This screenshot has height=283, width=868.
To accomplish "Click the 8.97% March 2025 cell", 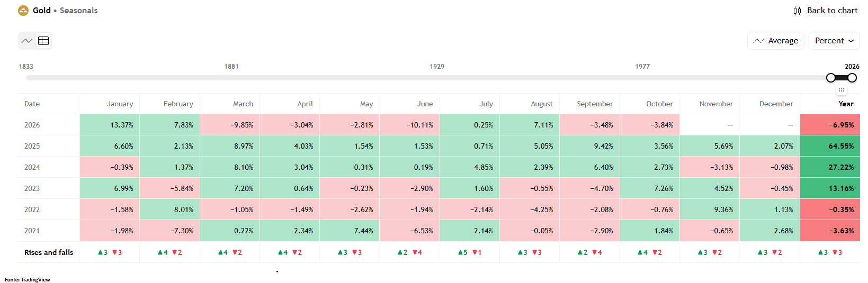I will 230,146.
